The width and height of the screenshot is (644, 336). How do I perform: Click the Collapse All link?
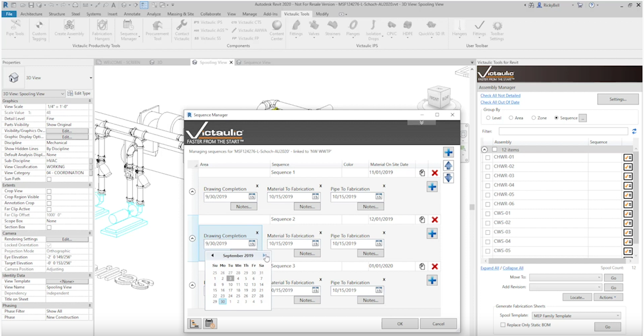[513, 268]
